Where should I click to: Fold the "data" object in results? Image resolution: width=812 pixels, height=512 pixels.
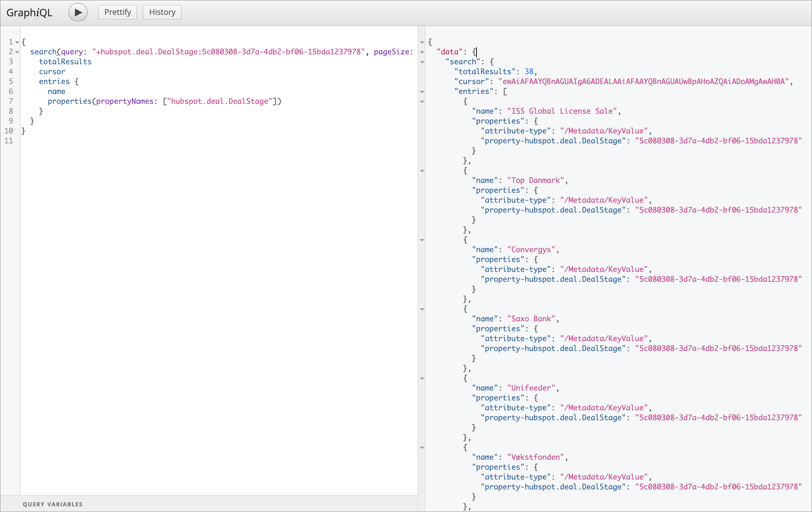click(422, 52)
